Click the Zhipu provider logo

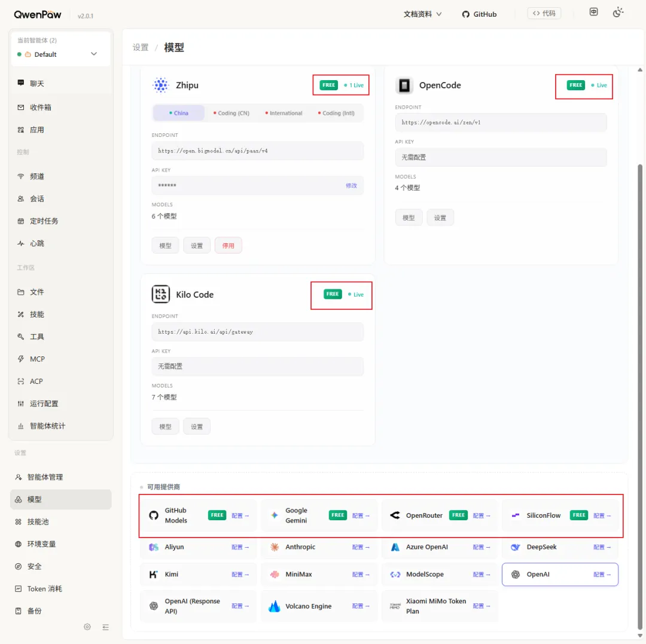tap(161, 86)
